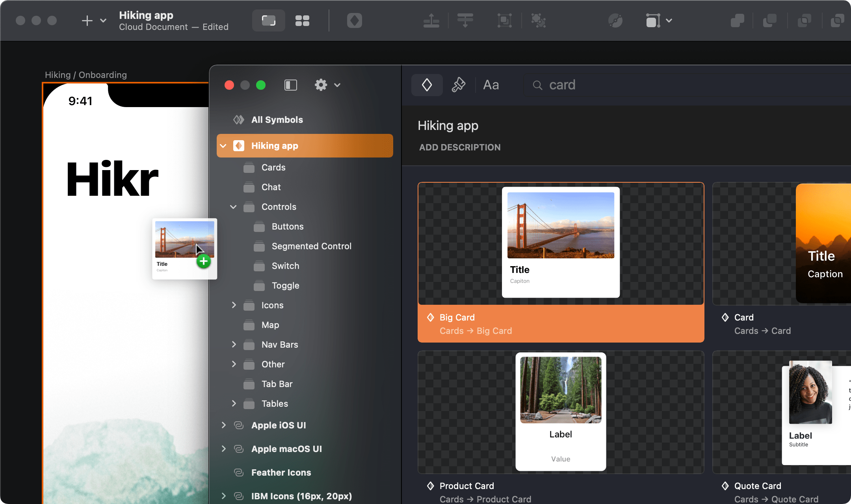This screenshot has width=851, height=504.
Task: Expand the Nav Bars folder
Action: click(x=234, y=345)
